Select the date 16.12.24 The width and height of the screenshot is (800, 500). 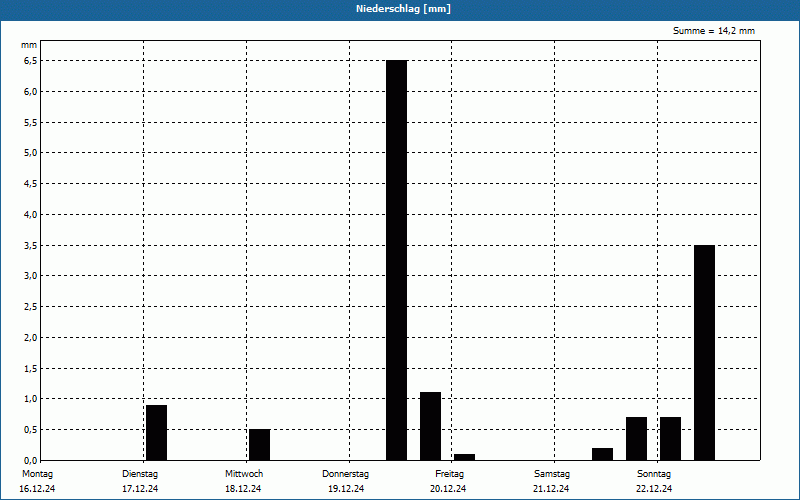coord(37,489)
